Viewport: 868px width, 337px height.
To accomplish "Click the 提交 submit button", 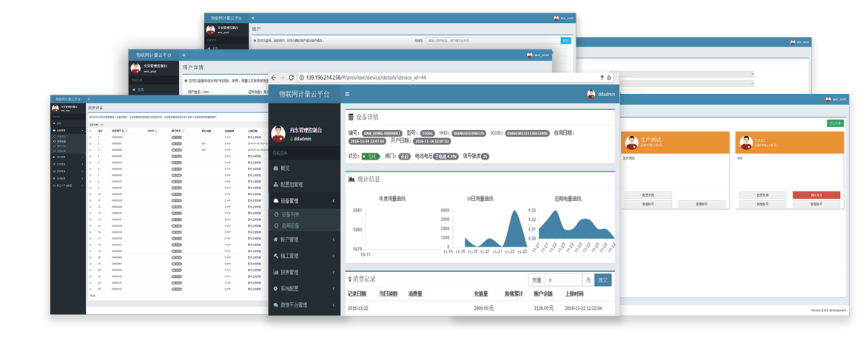I will point(603,280).
